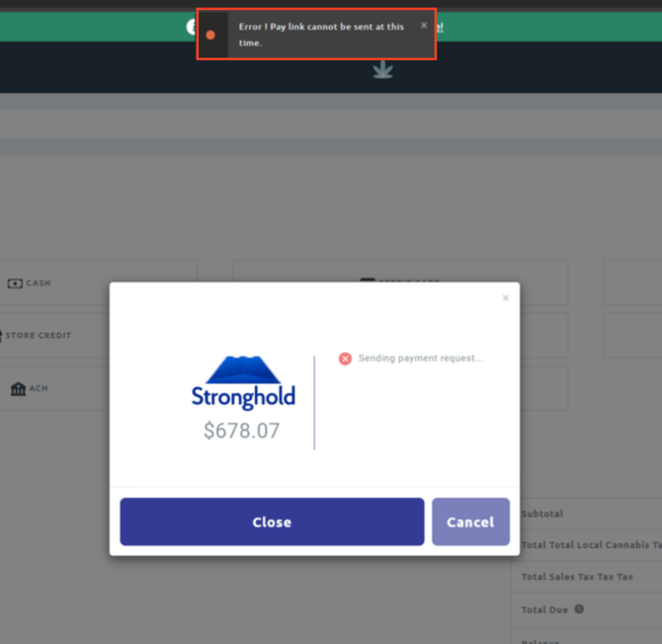Click the red failed status icon
The height and width of the screenshot is (644, 662).
point(345,359)
